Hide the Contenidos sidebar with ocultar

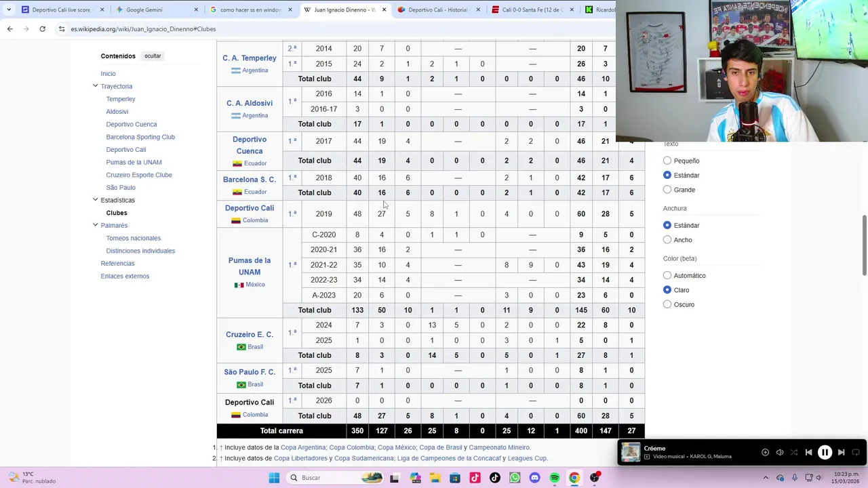tap(153, 56)
